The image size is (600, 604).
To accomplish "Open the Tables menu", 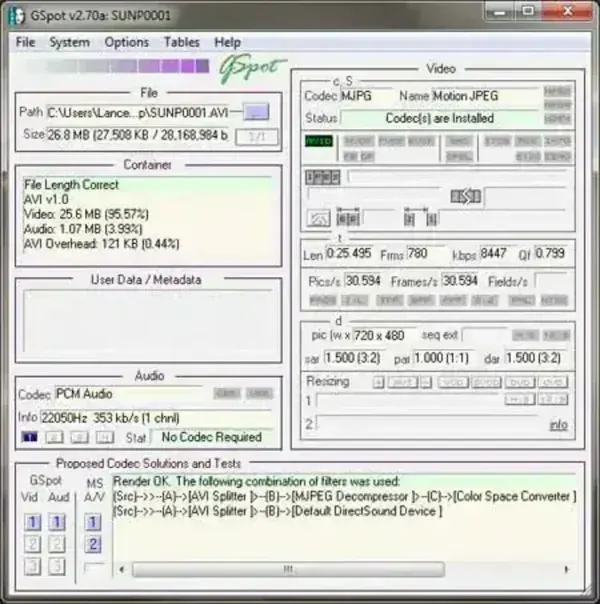I will 182,42.
